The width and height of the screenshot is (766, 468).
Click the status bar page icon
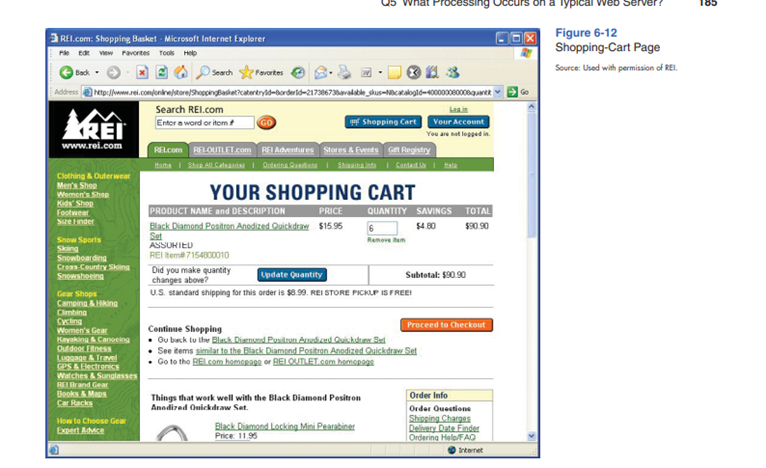click(54, 450)
